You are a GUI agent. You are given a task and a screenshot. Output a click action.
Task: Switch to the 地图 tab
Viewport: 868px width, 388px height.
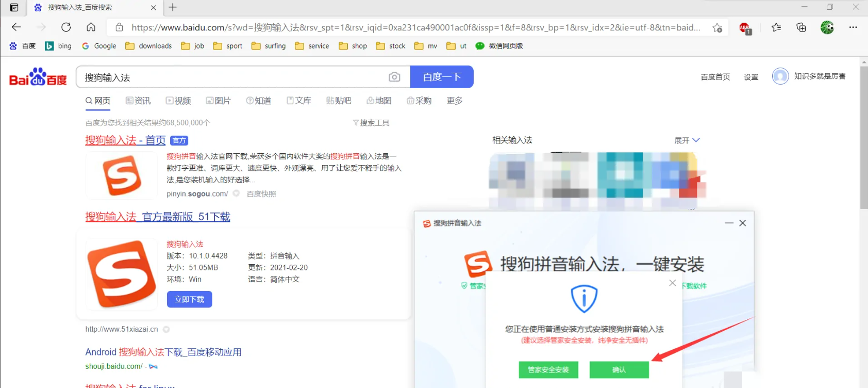[x=379, y=101]
